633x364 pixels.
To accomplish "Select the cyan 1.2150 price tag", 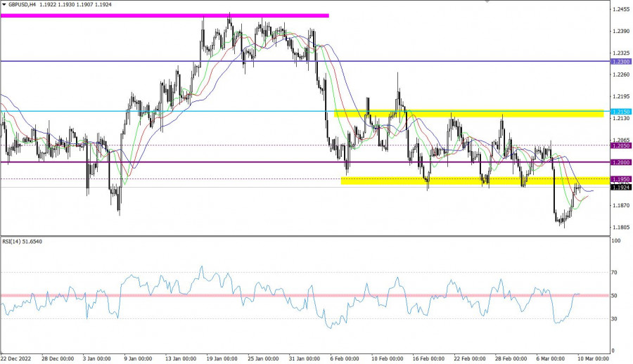I will [x=620, y=112].
